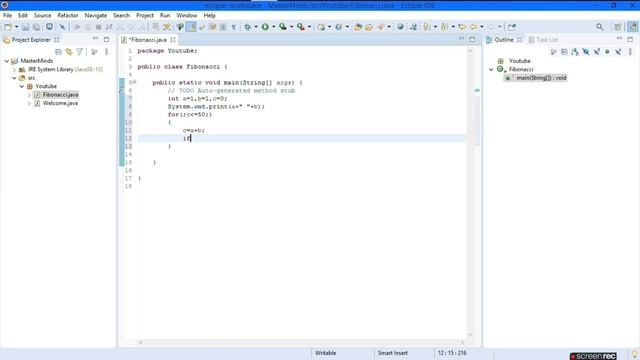Click the Outline Sort icon
Screen dimensions: 640x360
575,52
